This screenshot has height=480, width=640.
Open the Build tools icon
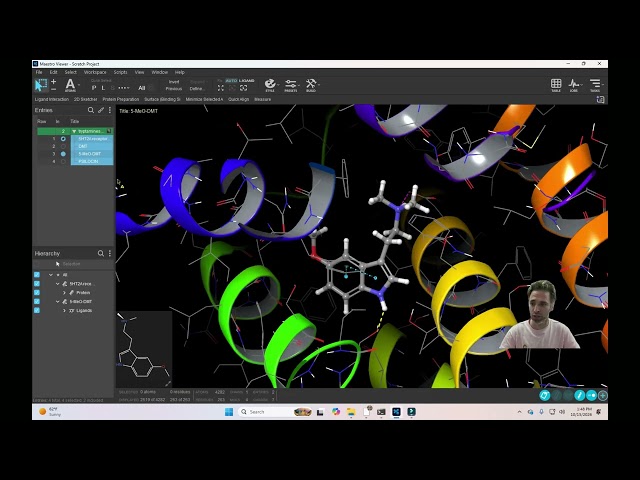coord(311,85)
